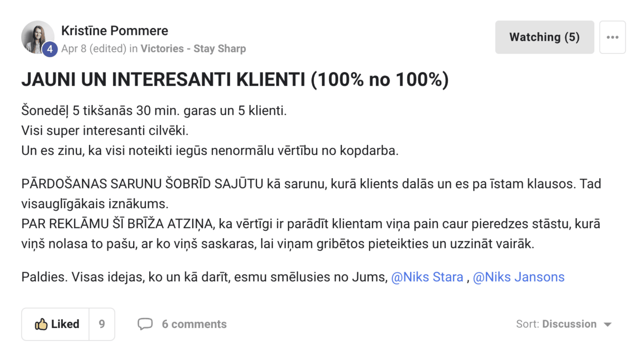The image size is (644, 349).
Task: Open Kristīne Pommere author name link
Action: (114, 31)
